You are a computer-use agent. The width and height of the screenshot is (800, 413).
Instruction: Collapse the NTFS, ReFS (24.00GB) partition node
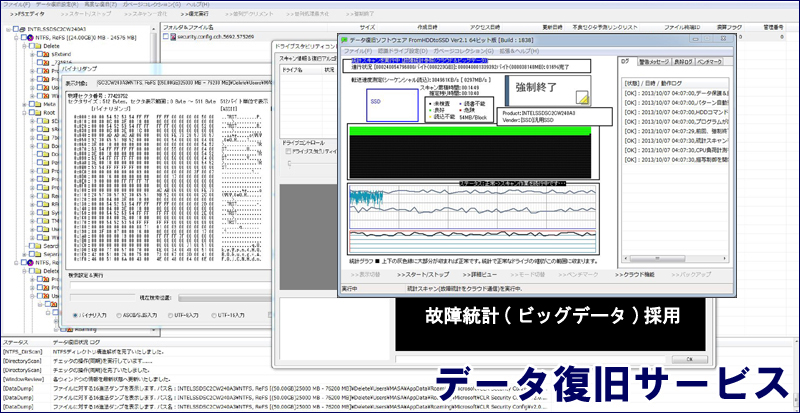pyautogui.click(x=16, y=37)
